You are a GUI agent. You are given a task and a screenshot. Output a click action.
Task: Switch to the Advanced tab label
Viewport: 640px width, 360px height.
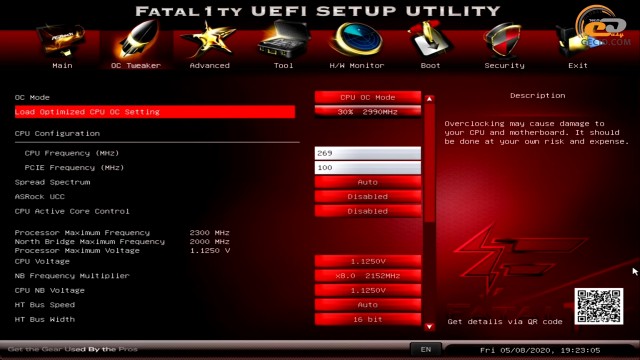point(209,65)
